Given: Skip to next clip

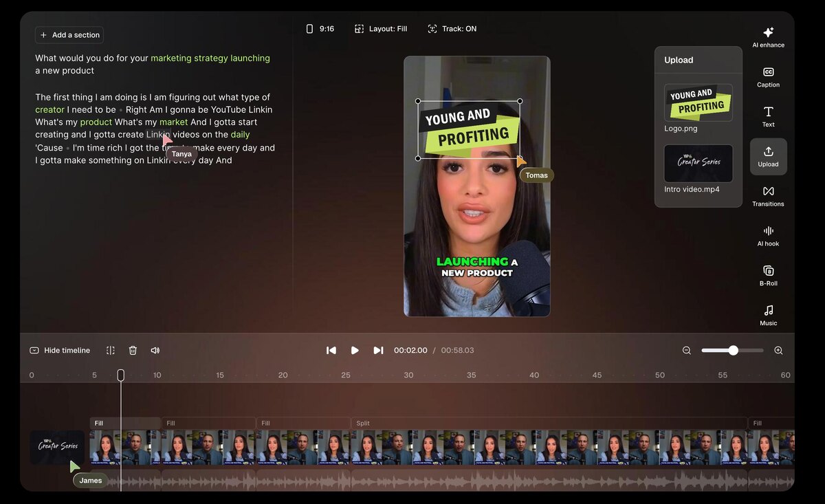Looking at the screenshot, I should click(x=378, y=351).
